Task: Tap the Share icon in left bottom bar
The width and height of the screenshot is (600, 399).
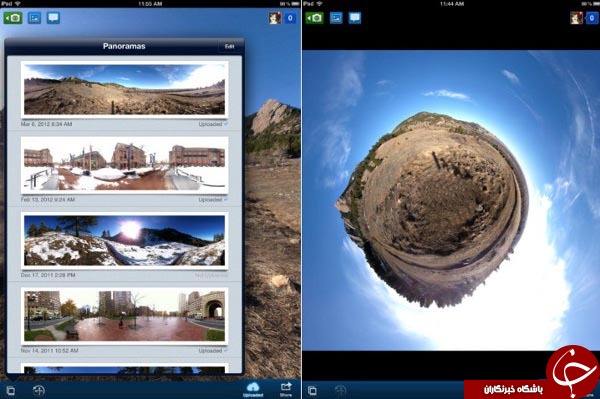Action: (286, 389)
